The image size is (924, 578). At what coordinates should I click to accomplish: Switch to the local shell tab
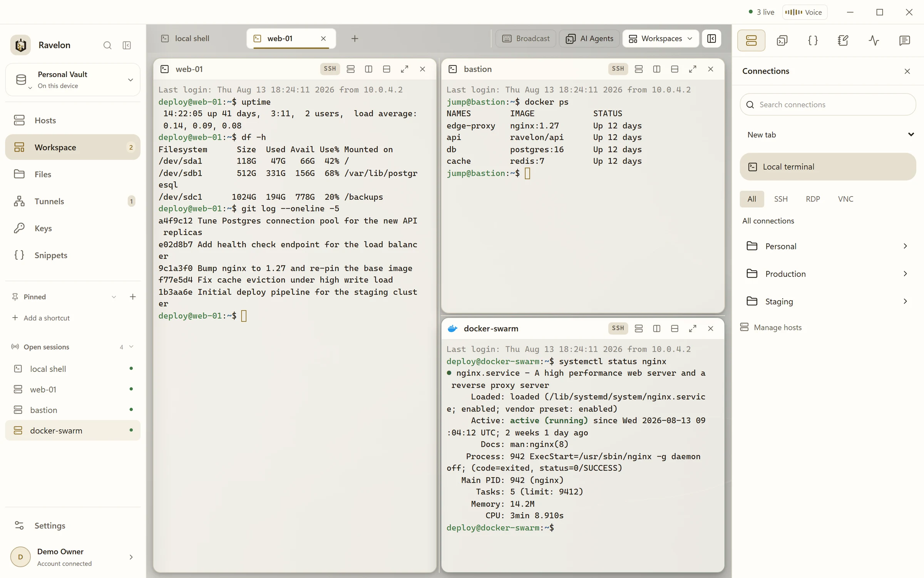click(192, 39)
